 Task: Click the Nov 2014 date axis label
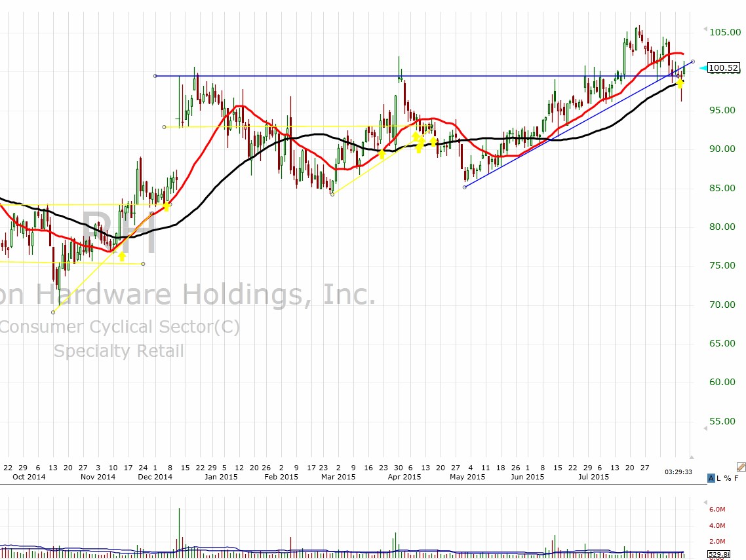pos(98,477)
